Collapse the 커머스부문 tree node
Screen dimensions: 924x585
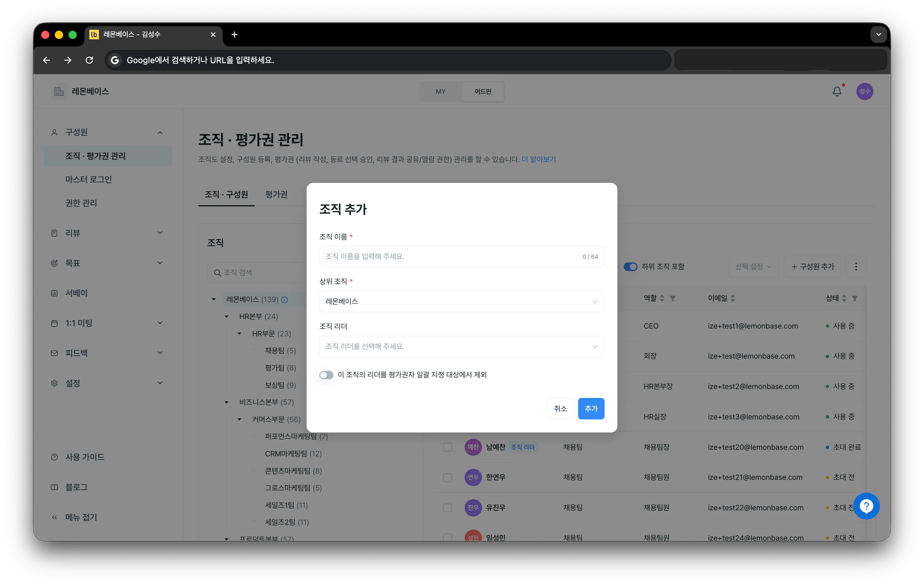click(x=239, y=419)
